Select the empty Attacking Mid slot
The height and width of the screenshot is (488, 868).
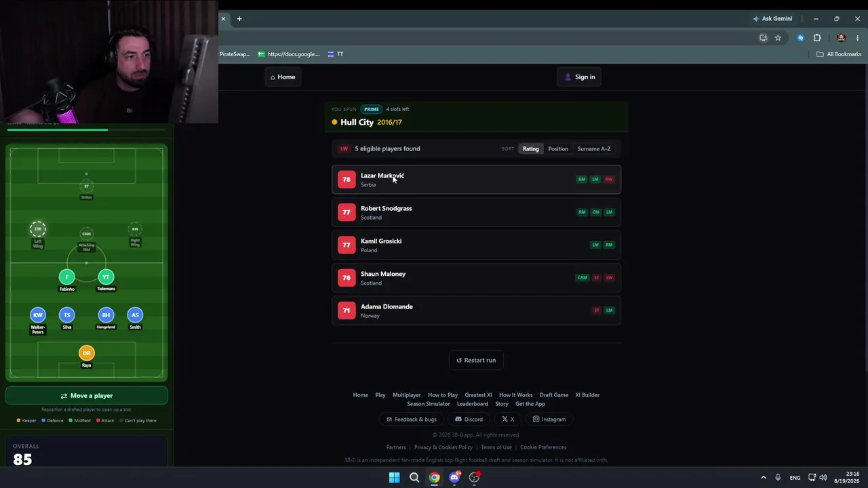pos(86,234)
